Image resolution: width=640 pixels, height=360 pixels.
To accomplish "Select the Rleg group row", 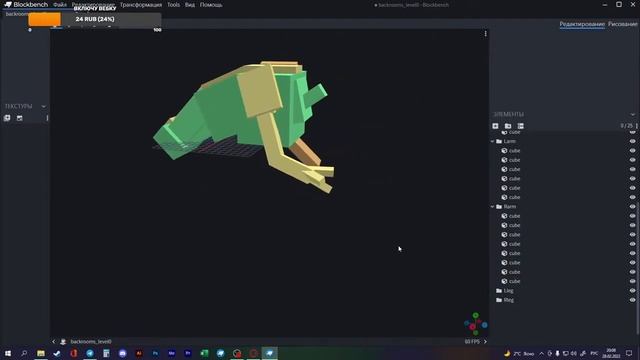I will click(564, 300).
